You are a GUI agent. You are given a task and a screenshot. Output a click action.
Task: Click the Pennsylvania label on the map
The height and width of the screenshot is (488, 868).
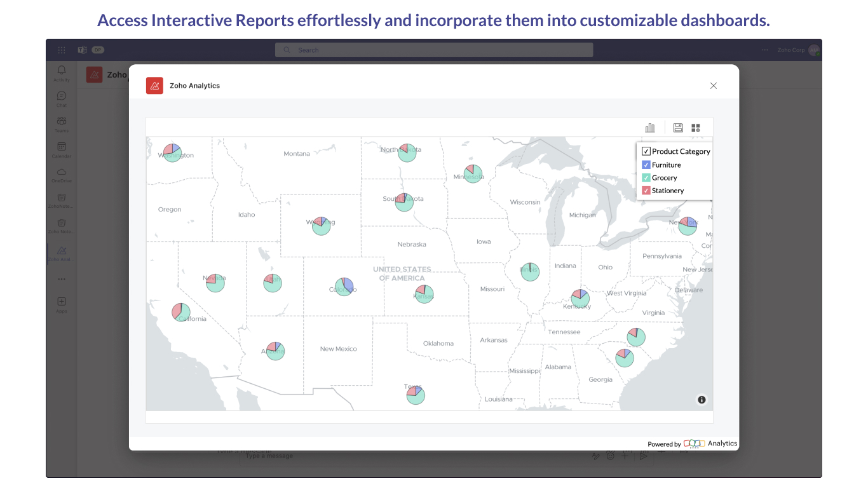[662, 256]
